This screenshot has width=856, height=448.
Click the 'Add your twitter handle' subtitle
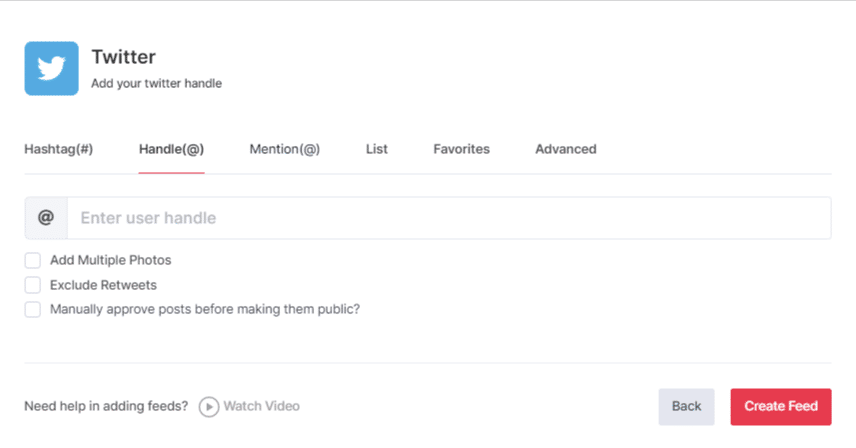(x=156, y=84)
